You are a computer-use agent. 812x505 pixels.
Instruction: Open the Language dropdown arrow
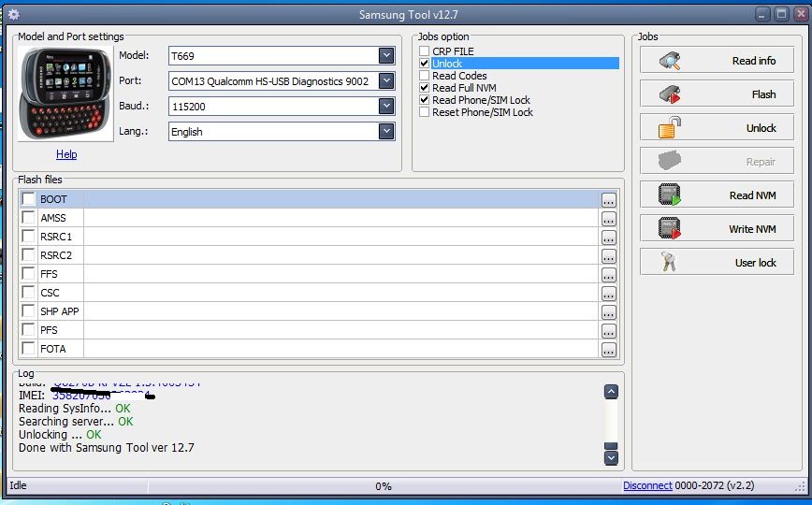click(x=385, y=132)
